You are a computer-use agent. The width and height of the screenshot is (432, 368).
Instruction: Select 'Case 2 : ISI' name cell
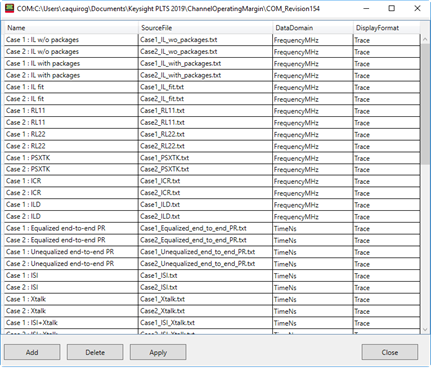click(71, 287)
